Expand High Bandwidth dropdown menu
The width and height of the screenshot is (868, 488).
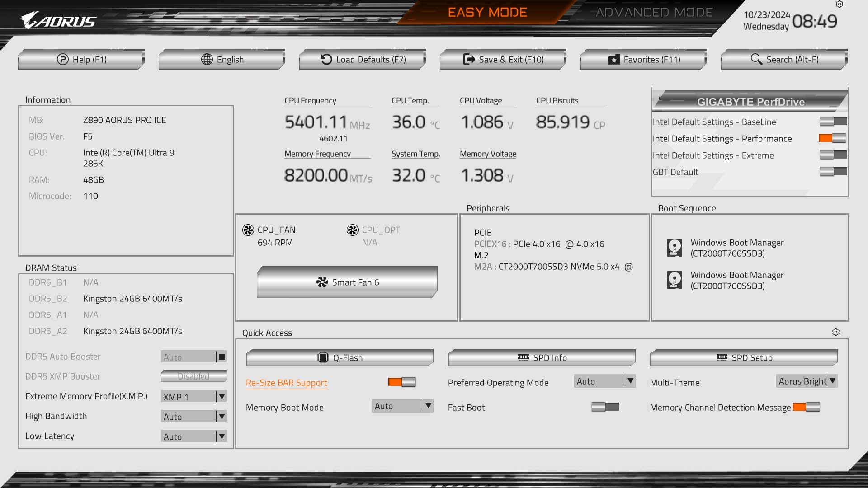coord(221,416)
